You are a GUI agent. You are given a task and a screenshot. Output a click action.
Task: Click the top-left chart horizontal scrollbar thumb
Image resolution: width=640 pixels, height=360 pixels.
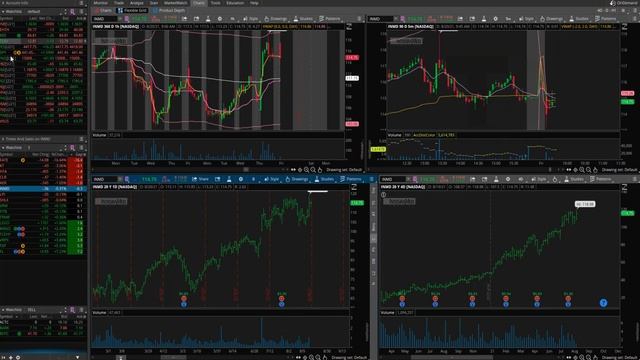pyautogui.click(x=246, y=170)
